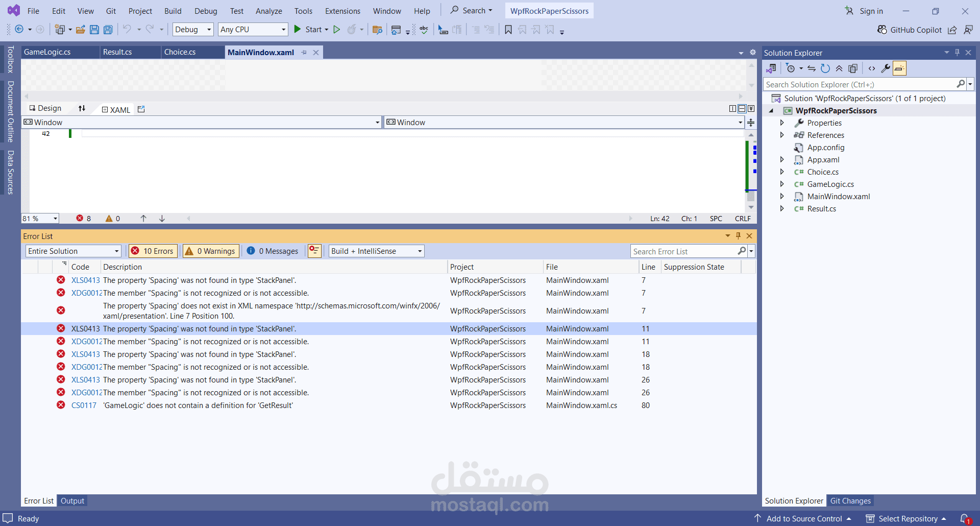
Task: Expand the GameLogic.cs node
Action: coord(782,184)
